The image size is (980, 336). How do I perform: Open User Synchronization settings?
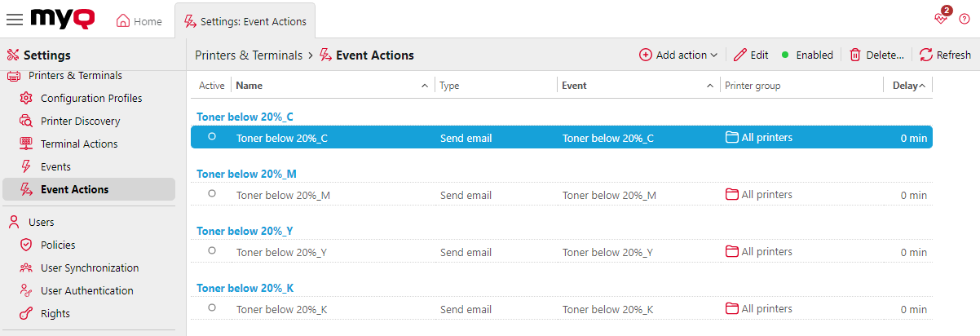pyautogui.click(x=89, y=267)
